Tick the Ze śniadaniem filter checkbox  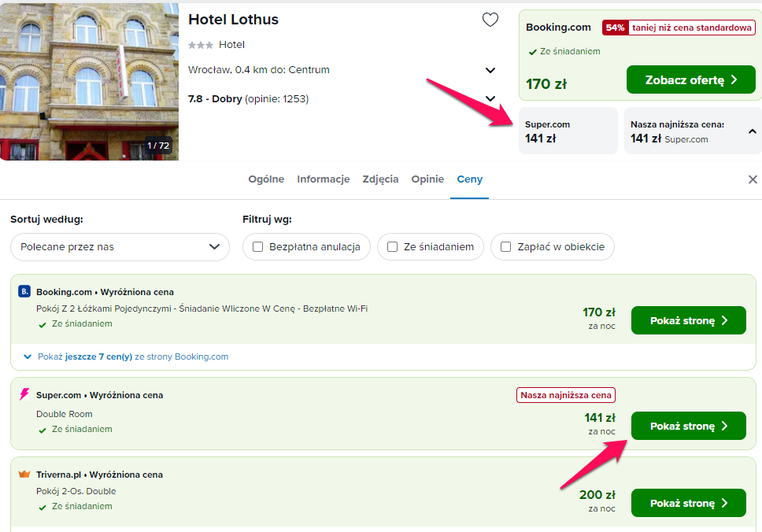click(x=392, y=247)
